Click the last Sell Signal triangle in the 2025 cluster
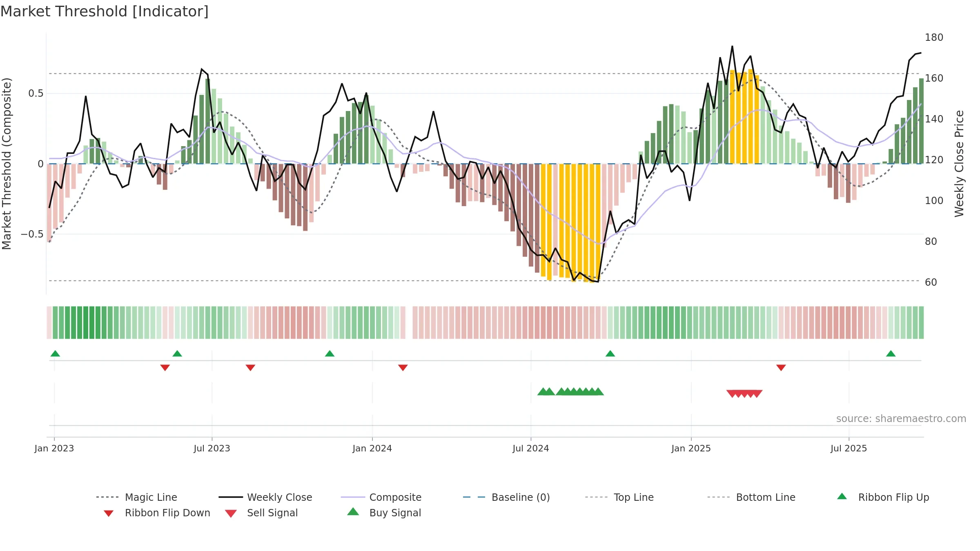Viewport: 980px width, 551px height. point(757,394)
